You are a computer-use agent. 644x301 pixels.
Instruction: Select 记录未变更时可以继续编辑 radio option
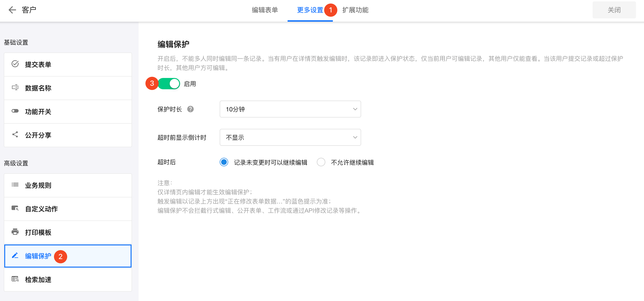pyautogui.click(x=224, y=162)
